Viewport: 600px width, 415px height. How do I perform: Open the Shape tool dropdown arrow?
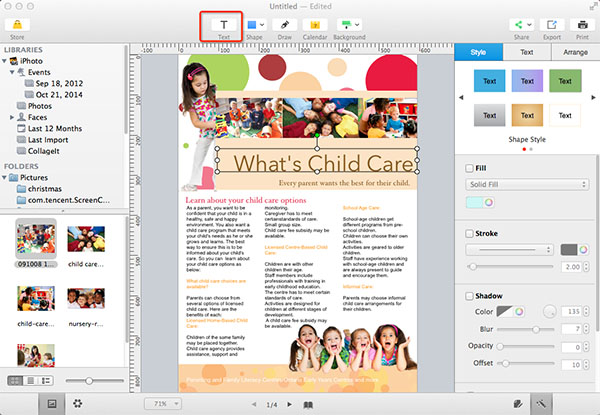pos(262,25)
